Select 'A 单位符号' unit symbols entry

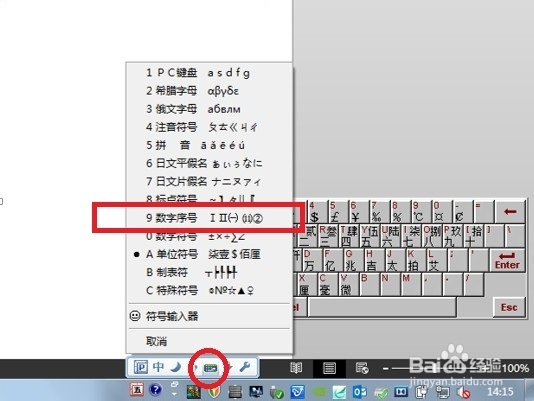pyautogui.click(x=209, y=254)
